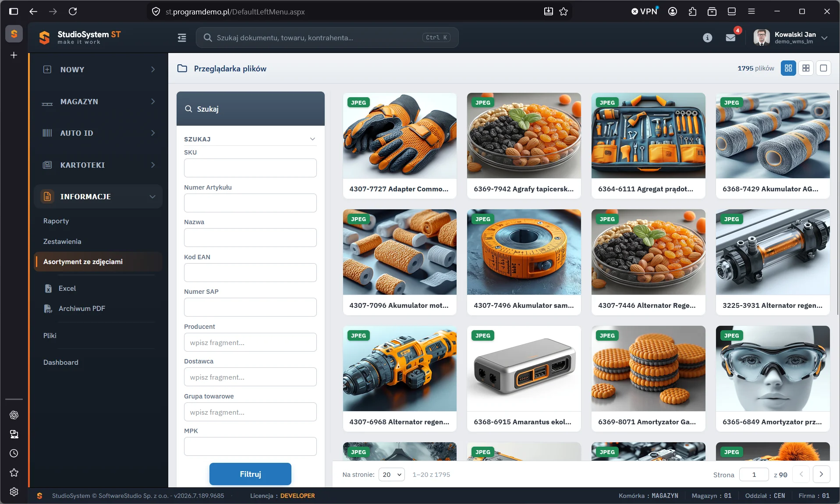
Task: Collapse the SZUKAJ filter group chevron
Action: pyautogui.click(x=312, y=139)
